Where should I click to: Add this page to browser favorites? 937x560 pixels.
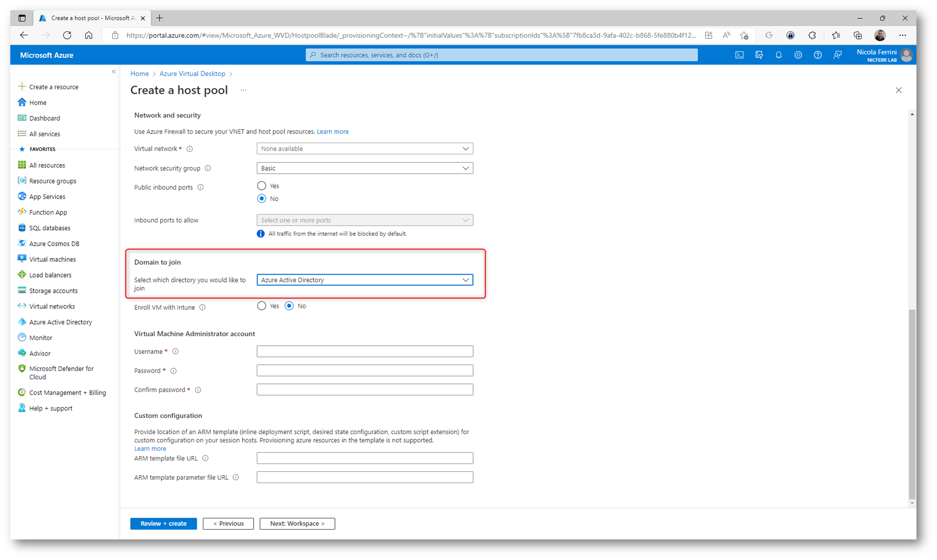pyautogui.click(x=744, y=35)
